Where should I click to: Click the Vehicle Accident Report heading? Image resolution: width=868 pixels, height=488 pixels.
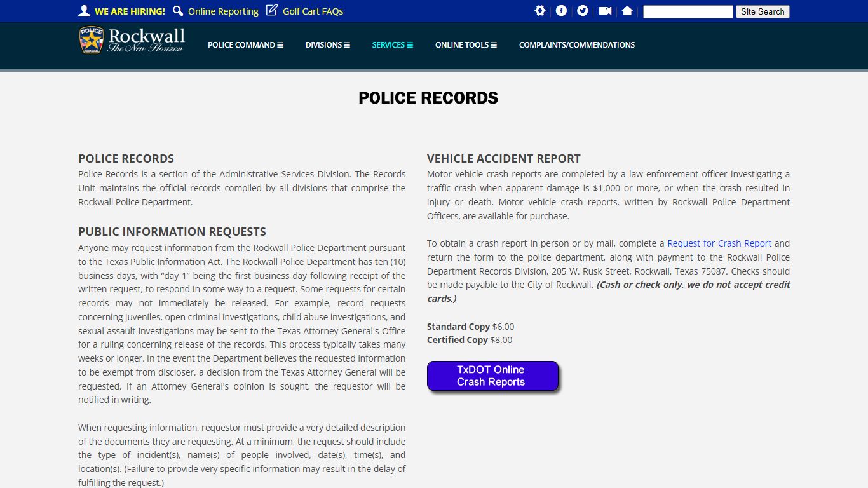[x=504, y=159]
